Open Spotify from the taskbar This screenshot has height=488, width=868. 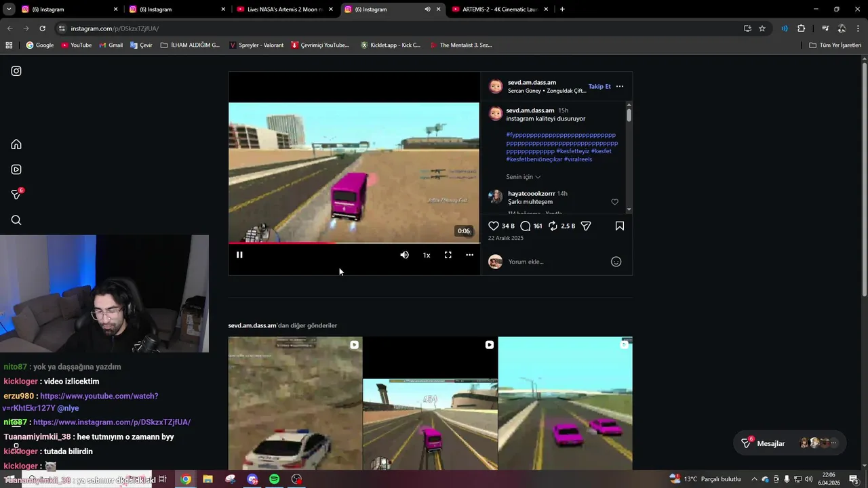click(x=274, y=479)
